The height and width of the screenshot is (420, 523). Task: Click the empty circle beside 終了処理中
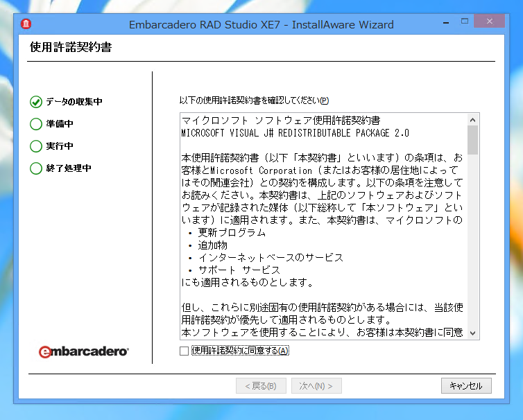(x=36, y=168)
